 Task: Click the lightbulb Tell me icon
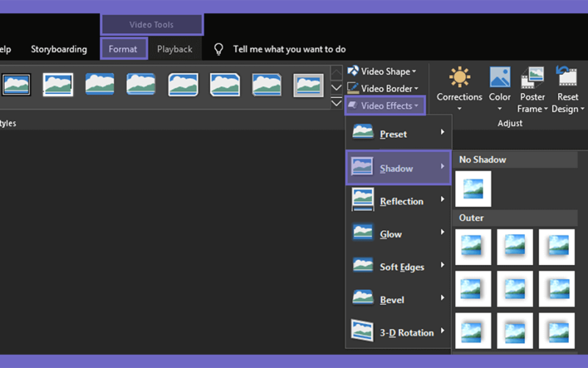218,49
